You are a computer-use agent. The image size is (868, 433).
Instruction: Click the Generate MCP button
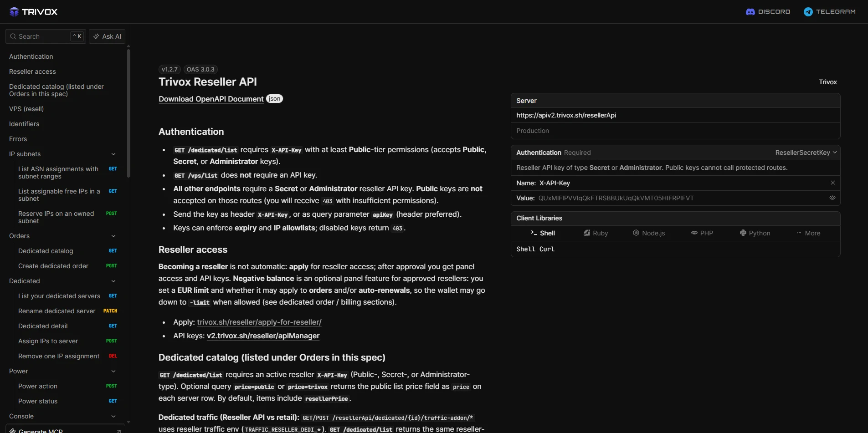tap(65, 429)
